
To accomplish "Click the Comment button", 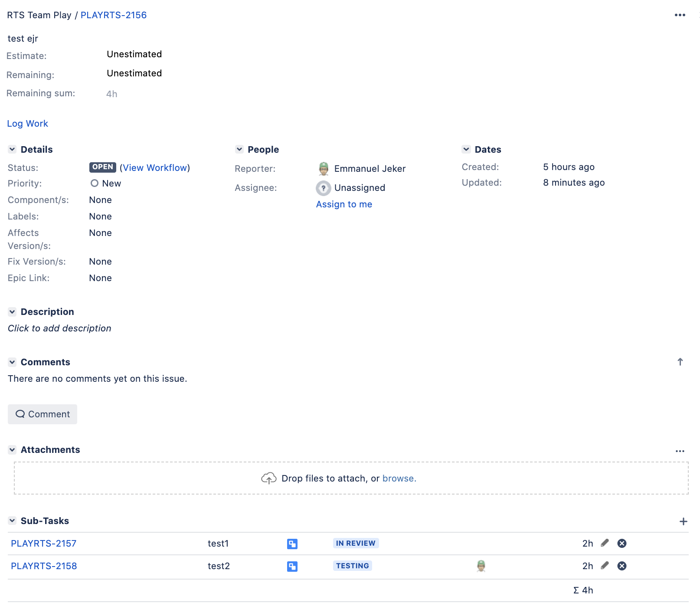I will coord(43,414).
